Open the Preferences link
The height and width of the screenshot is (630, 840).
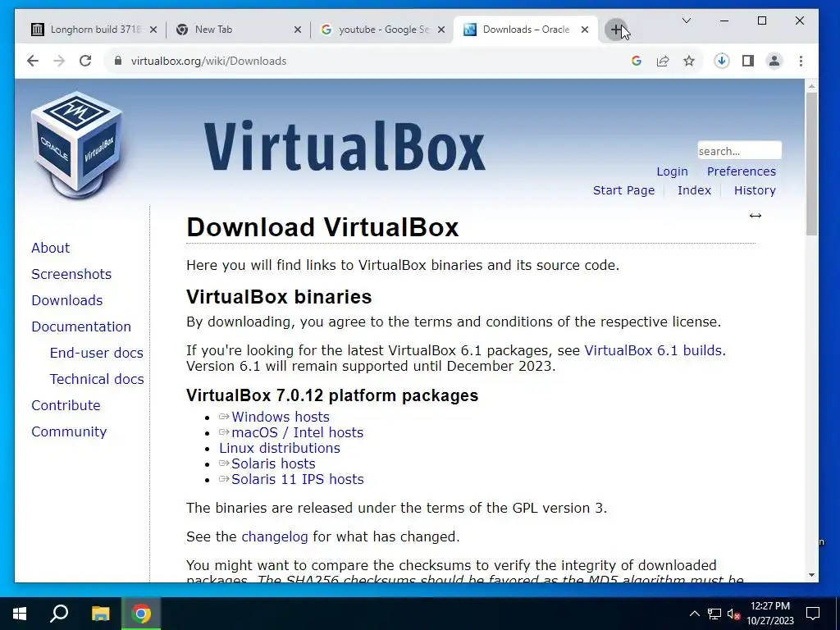tap(741, 171)
